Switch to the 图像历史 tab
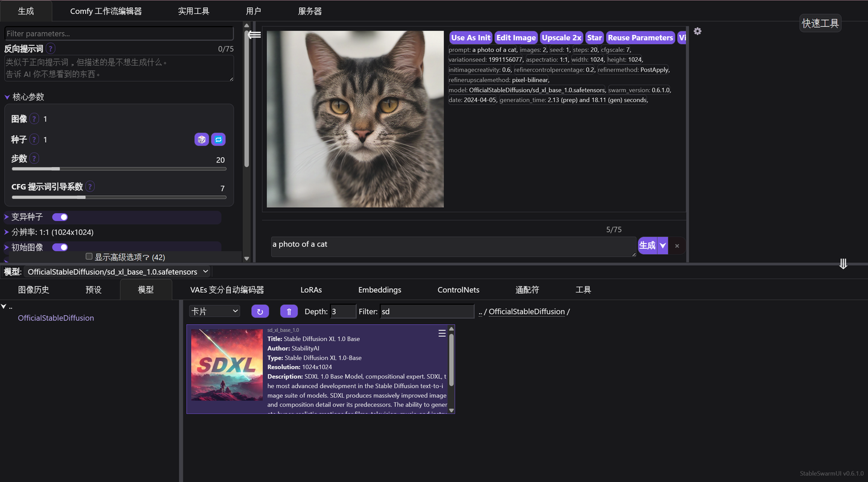This screenshot has height=482, width=868. tap(34, 290)
